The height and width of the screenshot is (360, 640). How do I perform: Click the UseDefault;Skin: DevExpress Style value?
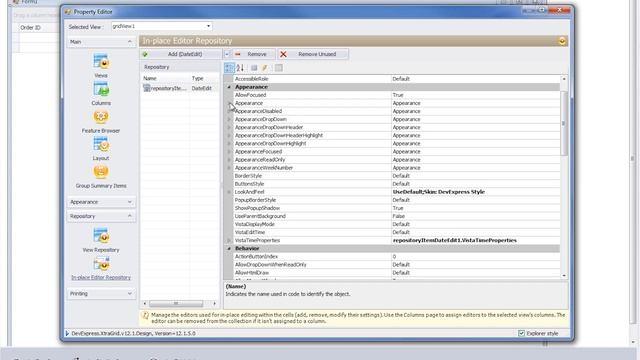pyautogui.click(x=439, y=192)
